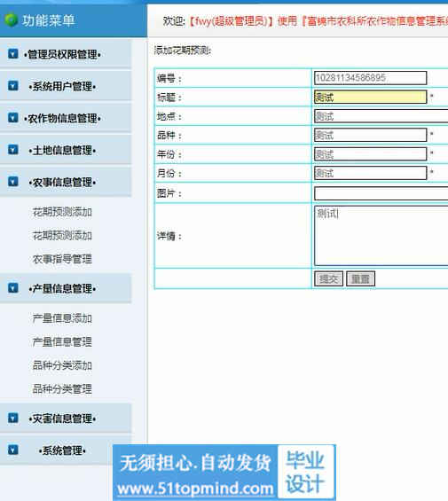Click the green orb icon beside 功能菜单
The width and height of the screenshot is (448, 501).
tap(11, 20)
